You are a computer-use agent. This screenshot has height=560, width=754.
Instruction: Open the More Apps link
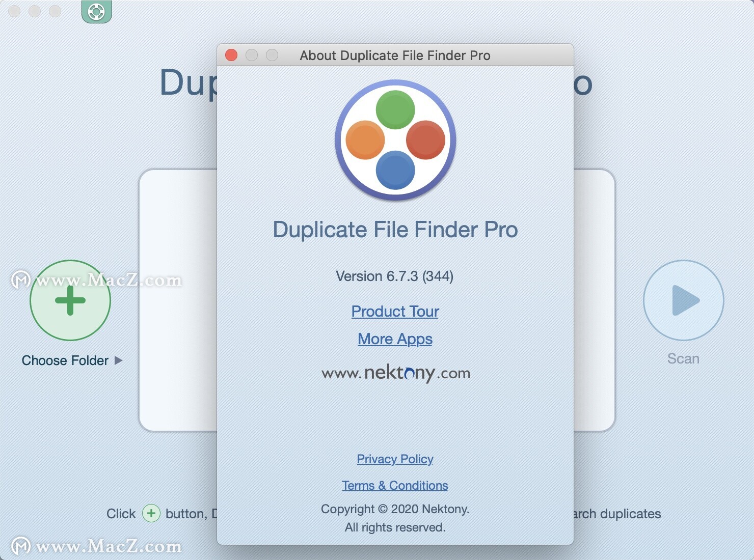click(395, 339)
